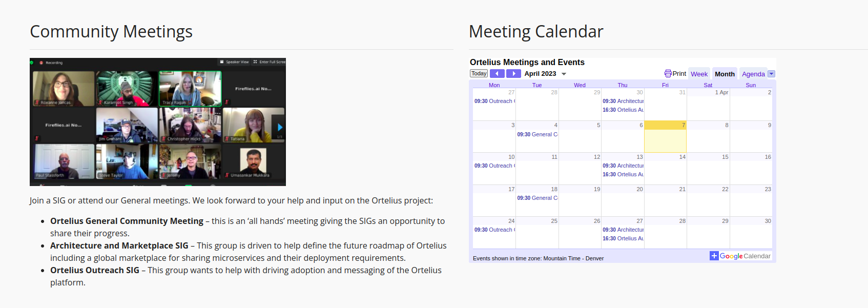The height and width of the screenshot is (308, 868).
Task: Click the Ortelius Meetings and Events title
Action: (x=527, y=62)
